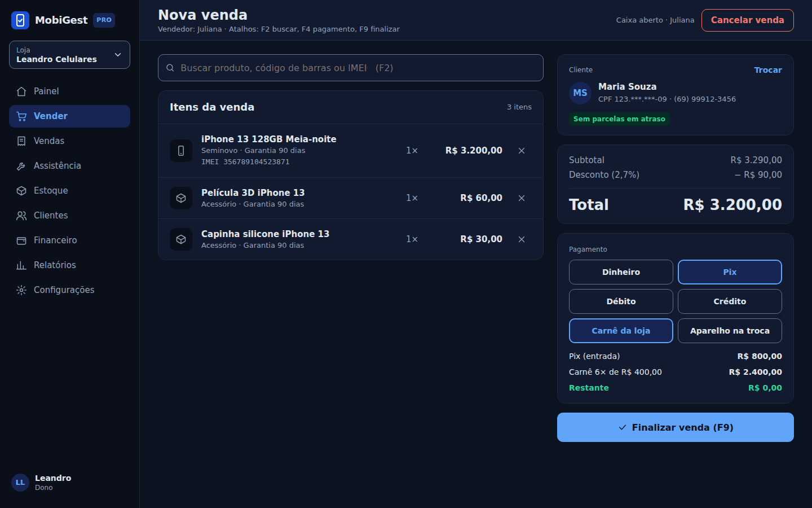Image resolution: width=812 pixels, height=508 pixels.
Task: Finalize the sale with Finalizar venda
Action: (676, 427)
